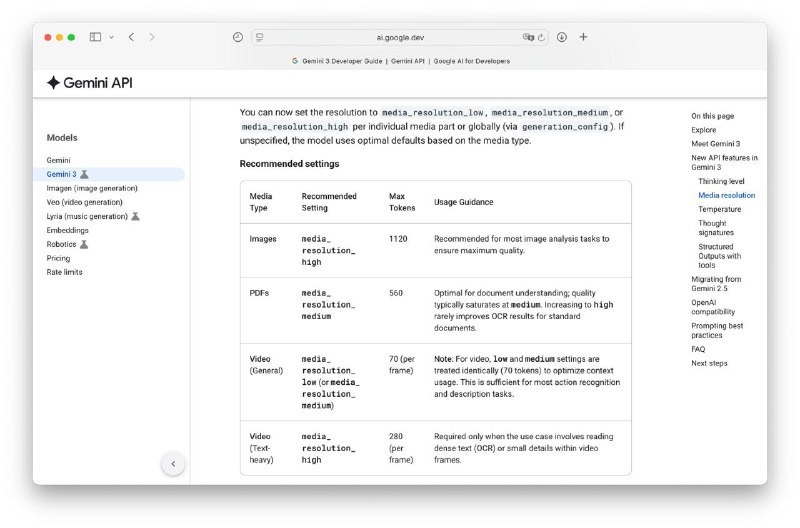Screen dimensions: 800x528
Task: Jump to Explore section
Action: [704, 130]
